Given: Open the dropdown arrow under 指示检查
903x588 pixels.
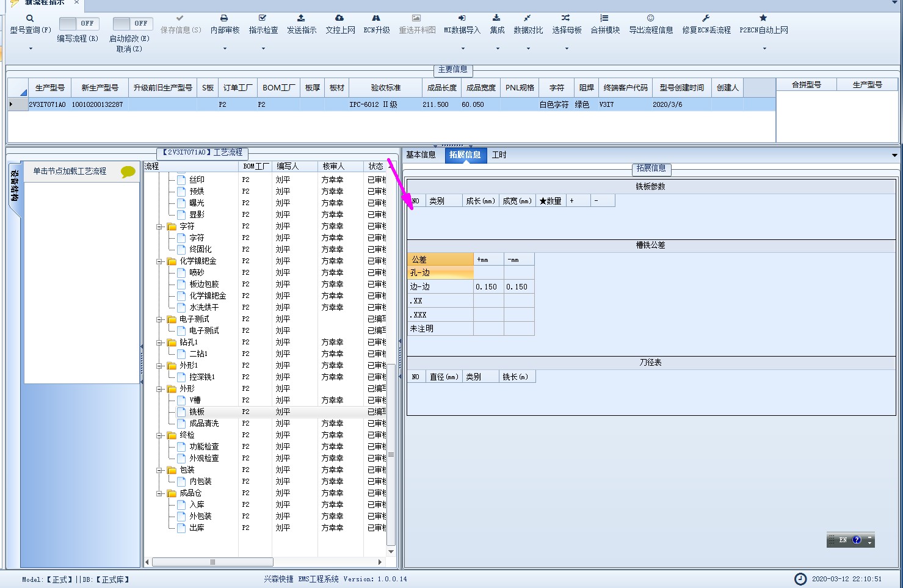Looking at the screenshot, I should (x=263, y=49).
